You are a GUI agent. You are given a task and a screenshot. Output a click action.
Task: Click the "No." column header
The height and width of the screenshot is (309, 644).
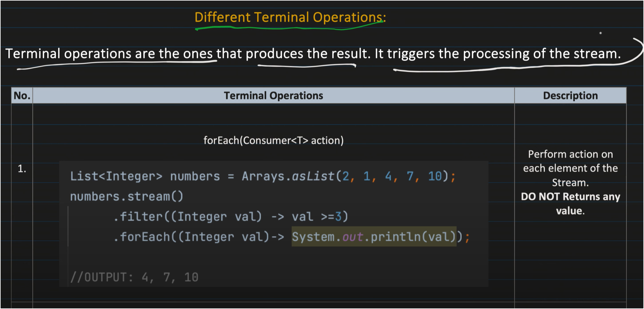point(22,96)
